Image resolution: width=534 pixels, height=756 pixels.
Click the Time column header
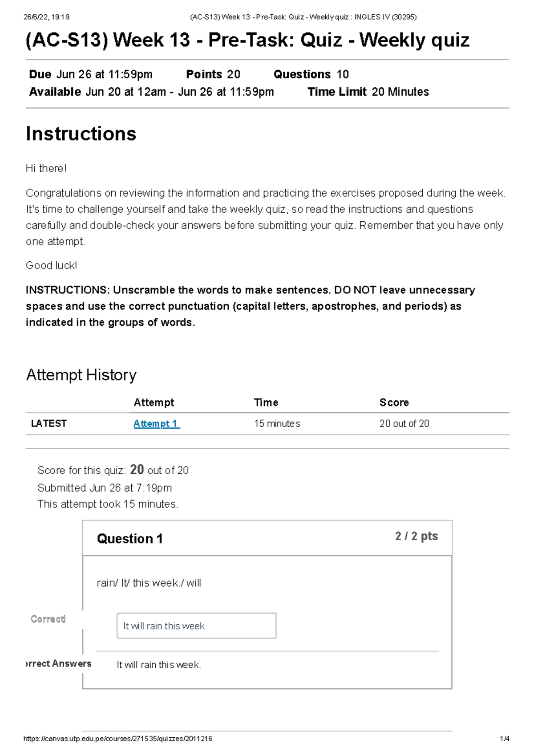click(x=266, y=402)
